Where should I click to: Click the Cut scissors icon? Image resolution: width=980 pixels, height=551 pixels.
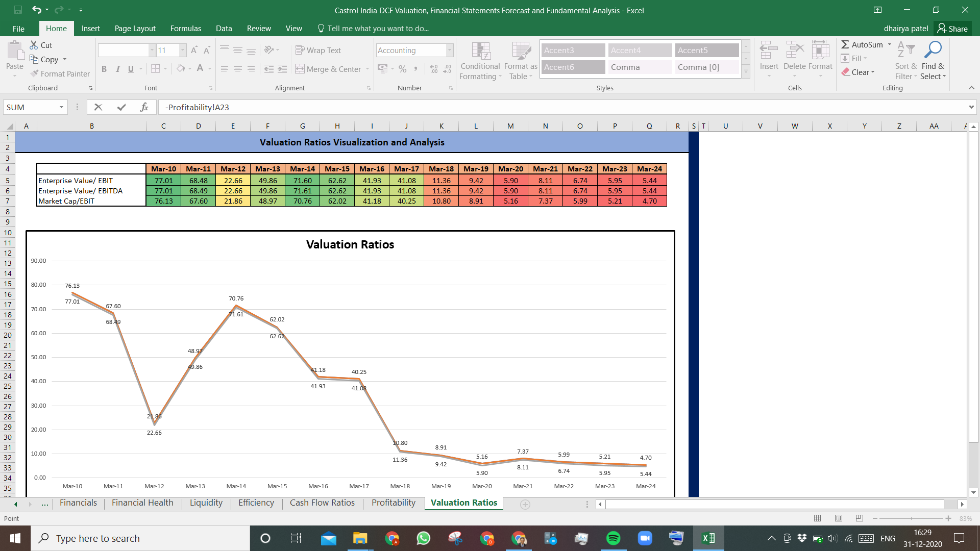tap(34, 45)
